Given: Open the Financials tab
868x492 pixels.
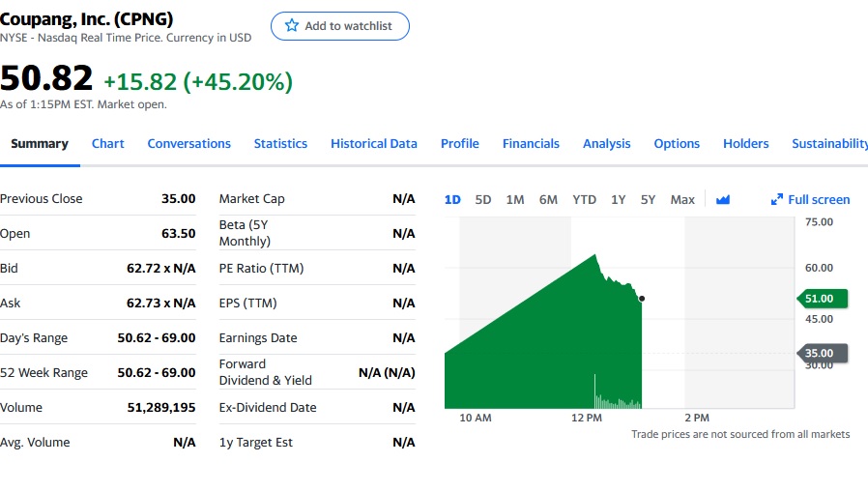Looking at the screenshot, I should point(531,144).
